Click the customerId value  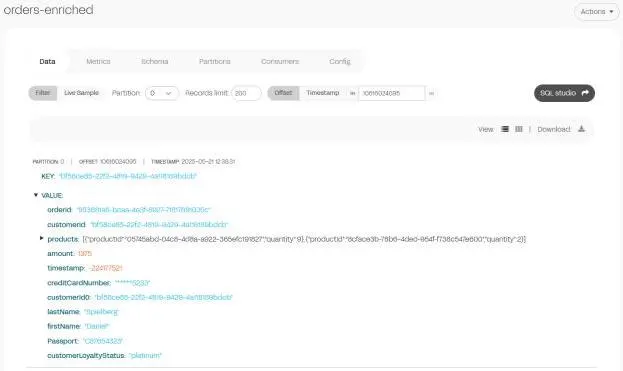click(159, 224)
